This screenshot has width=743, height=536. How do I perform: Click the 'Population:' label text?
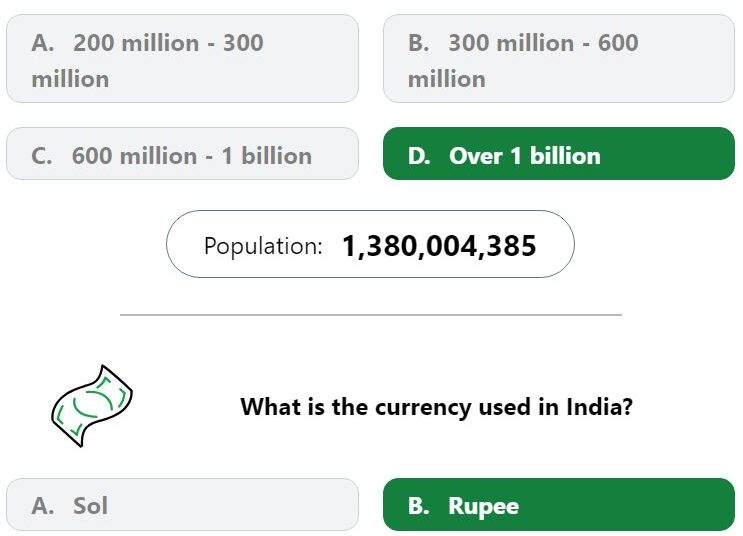263,246
